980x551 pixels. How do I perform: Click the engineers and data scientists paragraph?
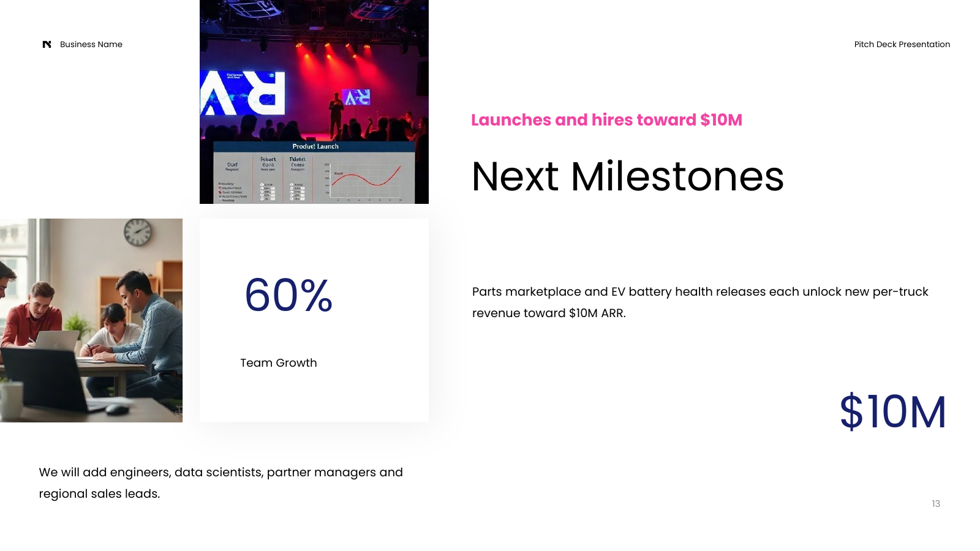coord(221,483)
